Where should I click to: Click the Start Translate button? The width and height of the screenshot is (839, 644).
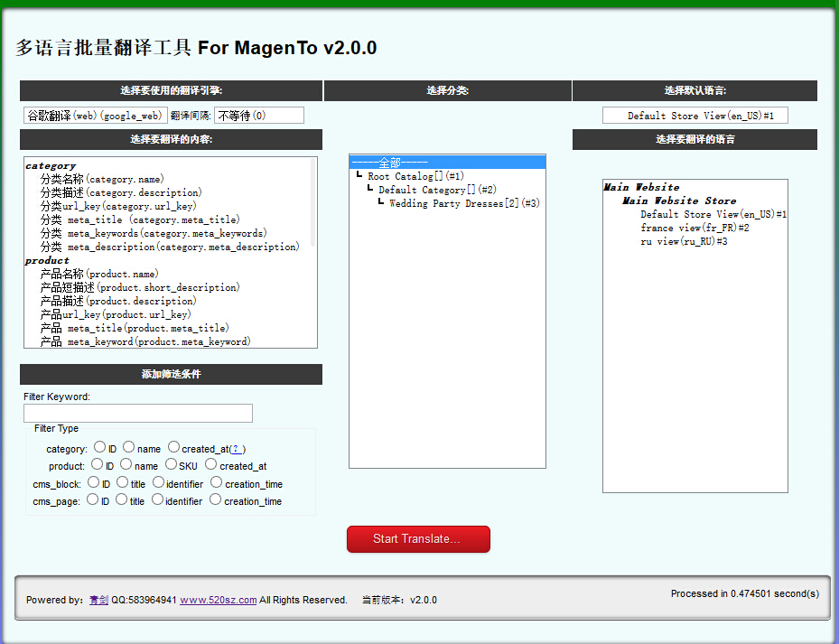(418, 538)
